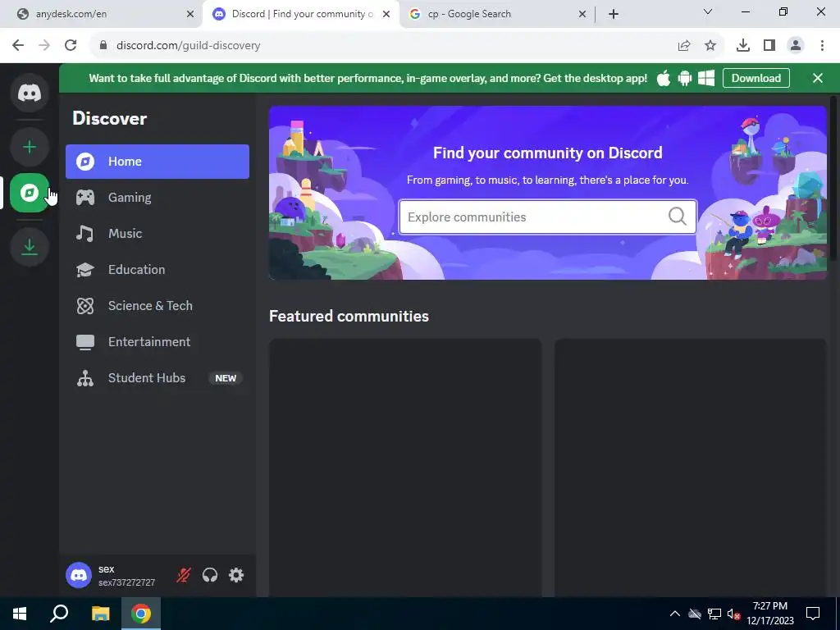Select the Discord browser tab
Image resolution: width=840 pixels, height=630 pixels.
(x=300, y=14)
